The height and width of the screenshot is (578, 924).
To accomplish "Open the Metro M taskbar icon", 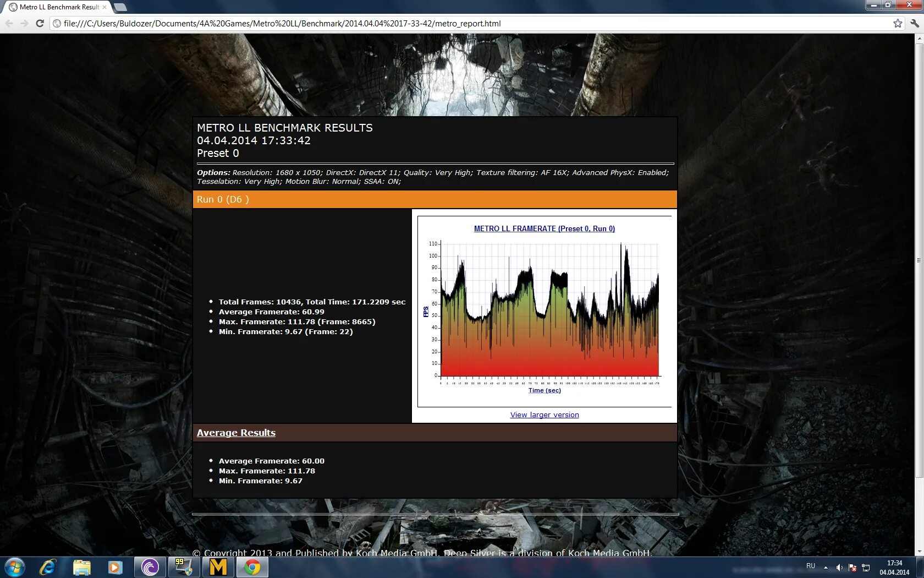I will (x=218, y=567).
